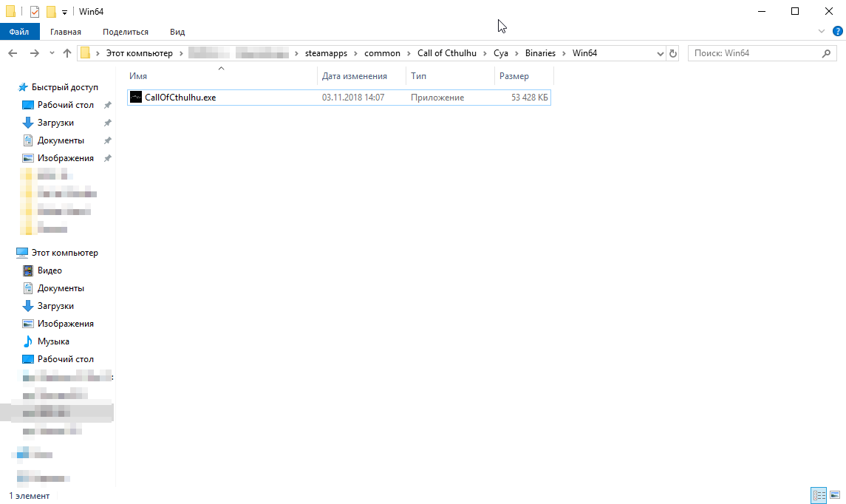Open the Поделиться ribbon tab

[126, 32]
